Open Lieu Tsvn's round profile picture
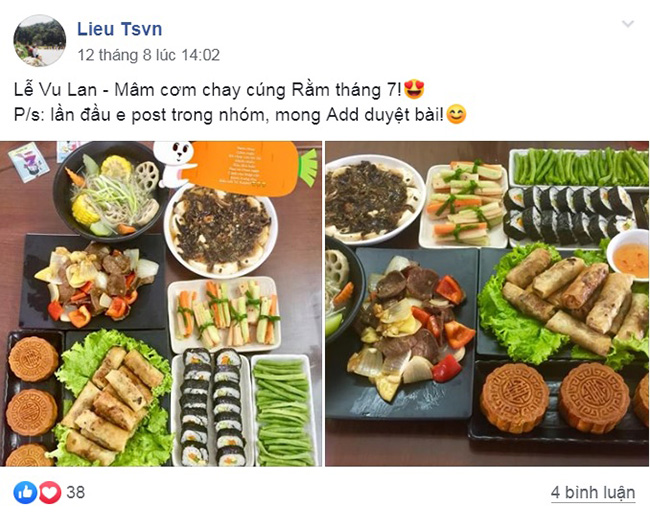The width and height of the screenshot is (650, 528). pos(39,41)
